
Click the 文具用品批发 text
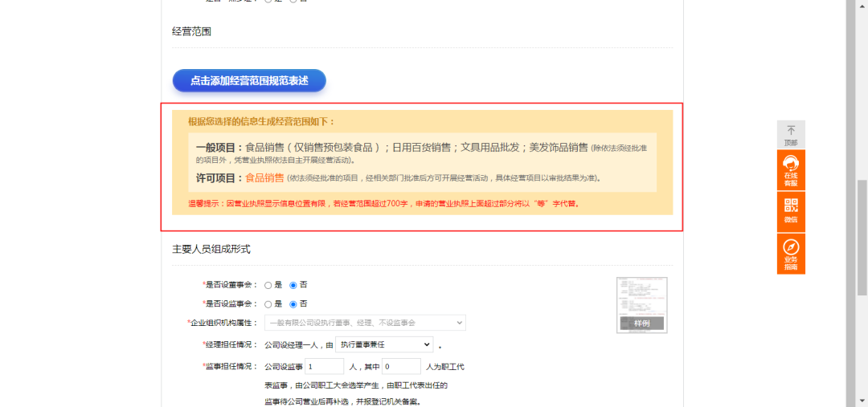point(490,148)
